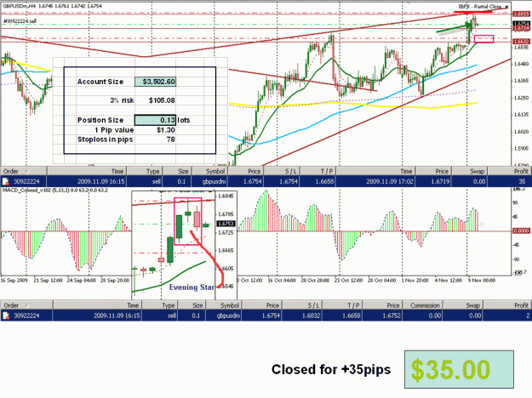This screenshot has height=398, width=532.
Task: Click the black 1.6753 price tag in the inset chart
Action: 226,224
